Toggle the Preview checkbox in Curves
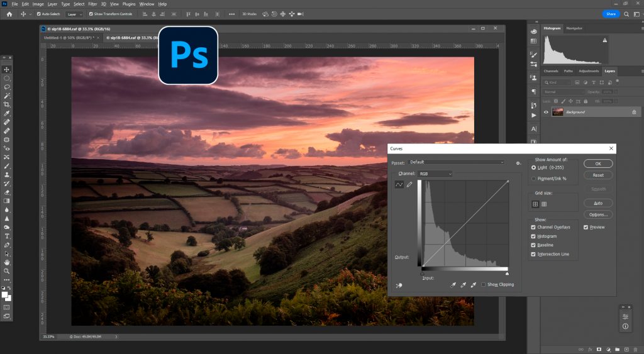This screenshot has width=644, height=354. pos(586,227)
